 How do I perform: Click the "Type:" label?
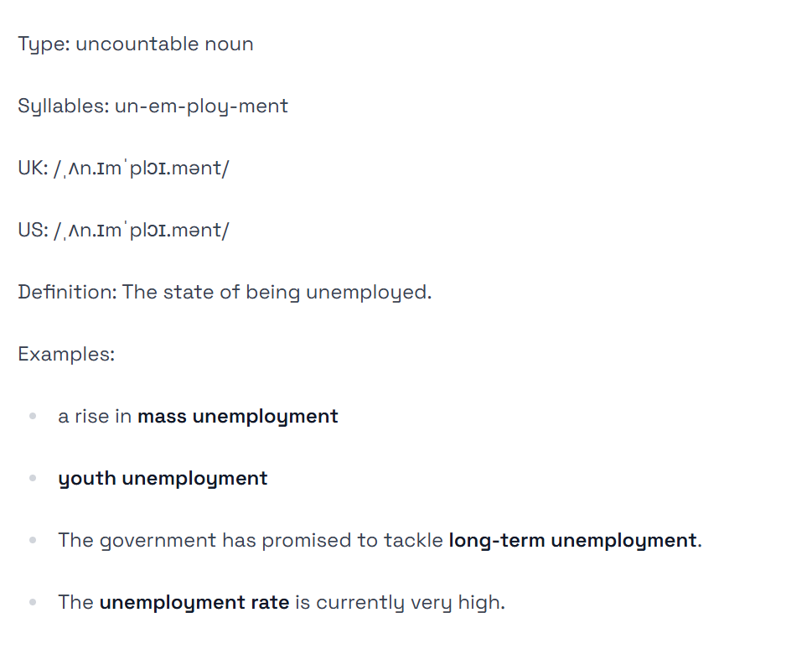coord(44,44)
